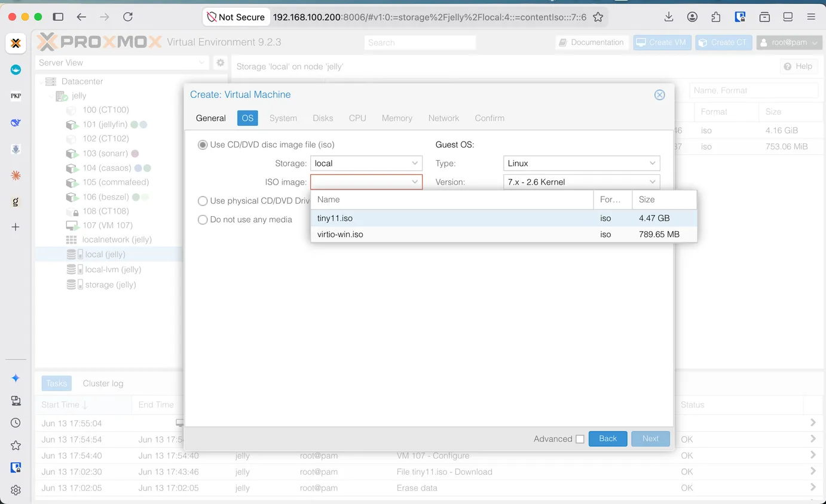
Task: Click the Next button in wizard
Action: click(650, 439)
